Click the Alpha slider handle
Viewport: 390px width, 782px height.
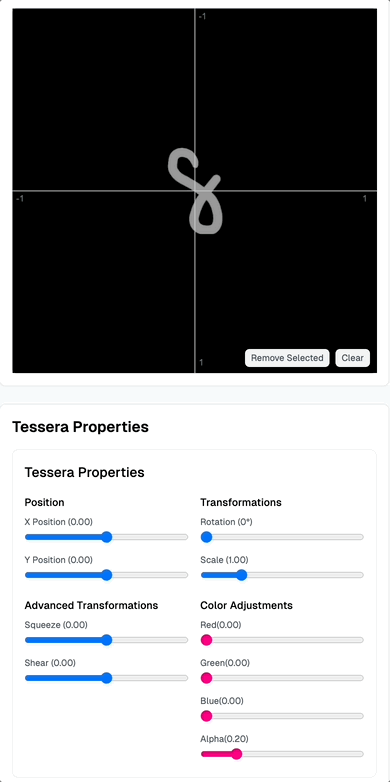pos(236,754)
